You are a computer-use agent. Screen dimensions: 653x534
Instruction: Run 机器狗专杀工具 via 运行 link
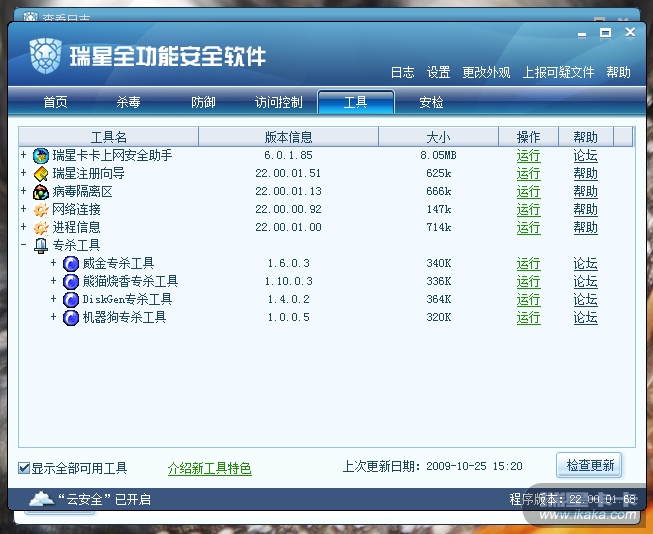[x=528, y=317]
